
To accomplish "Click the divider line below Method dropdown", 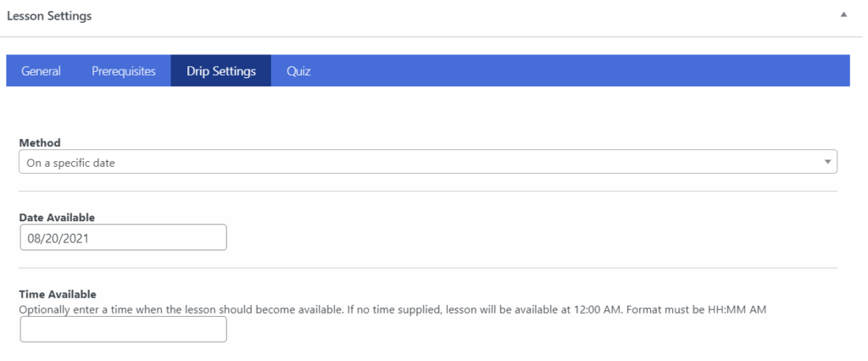I will pos(428,191).
